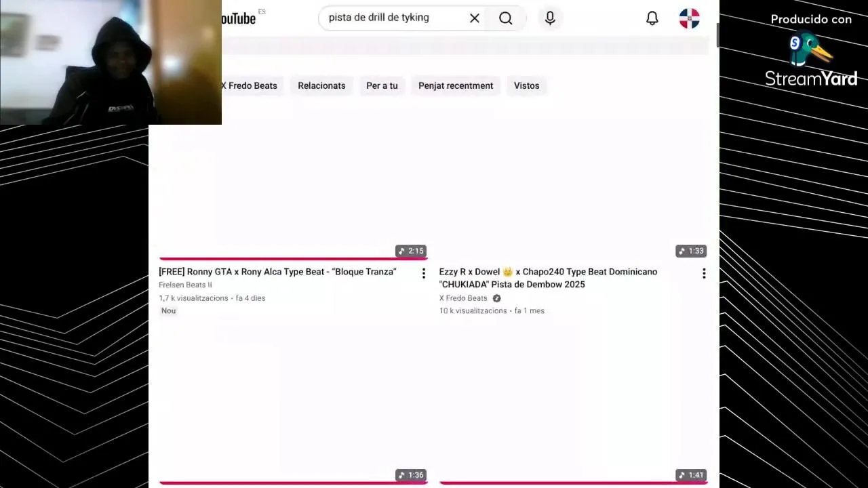Click the page scrollbar thumb
This screenshot has width=868, height=488.
(x=717, y=35)
